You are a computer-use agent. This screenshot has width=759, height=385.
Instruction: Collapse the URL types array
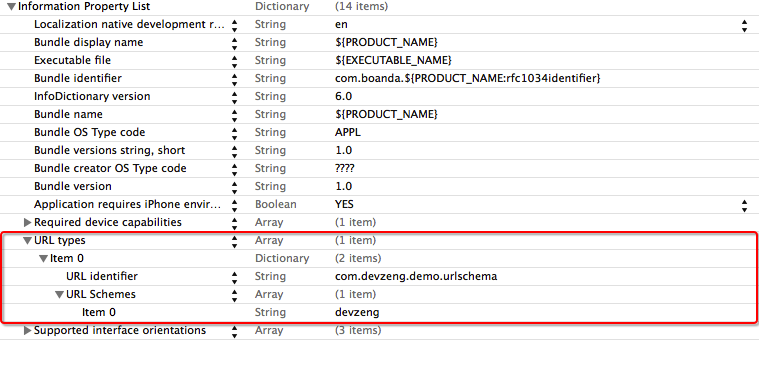28,241
